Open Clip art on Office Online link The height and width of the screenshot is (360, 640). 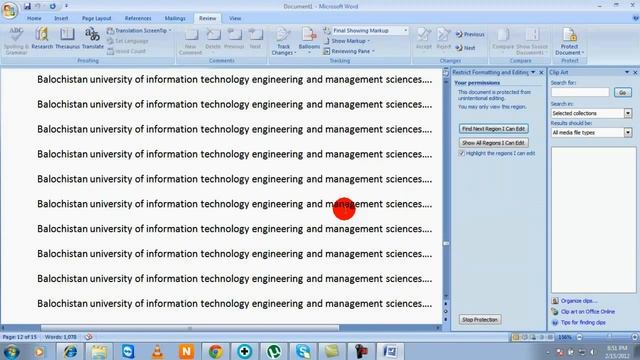pos(587,311)
